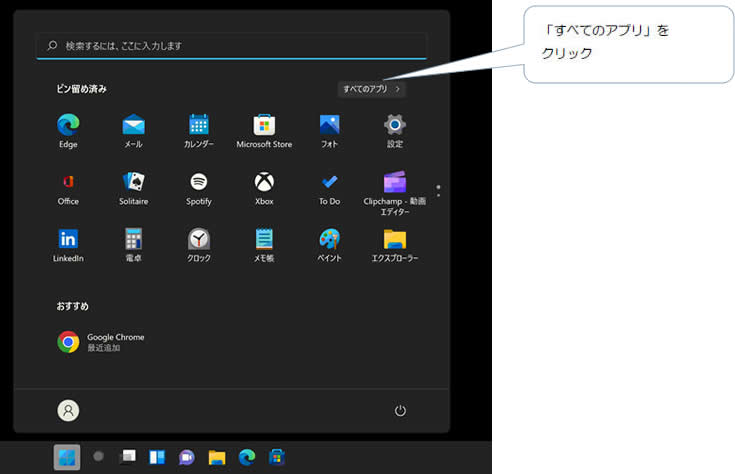Launch the カレンダー app
Screen dimensions: 735x474
[x=199, y=131]
